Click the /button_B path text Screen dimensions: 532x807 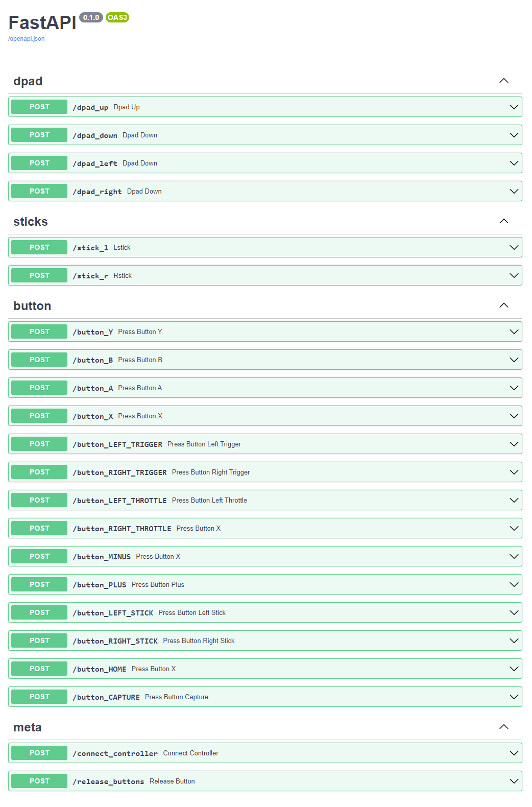click(92, 360)
